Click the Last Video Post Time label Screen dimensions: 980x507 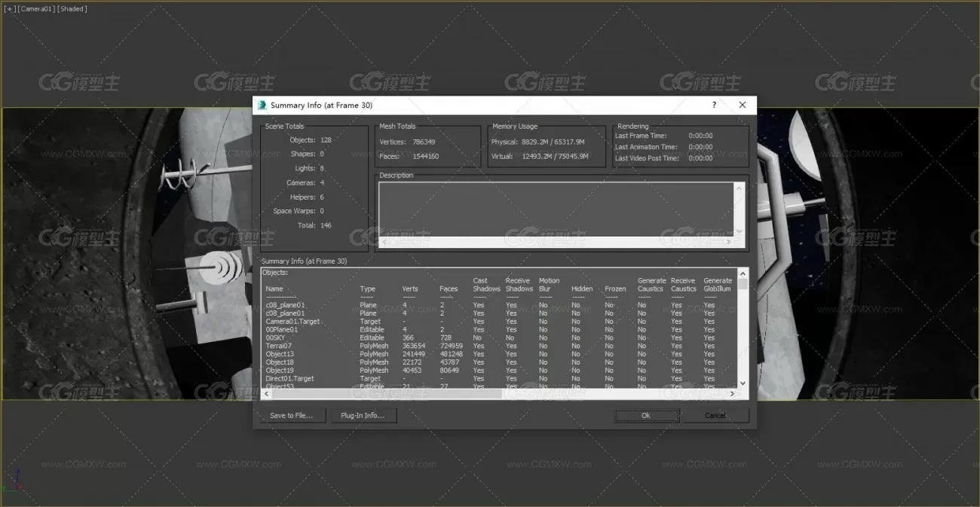click(x=647, y=158)
